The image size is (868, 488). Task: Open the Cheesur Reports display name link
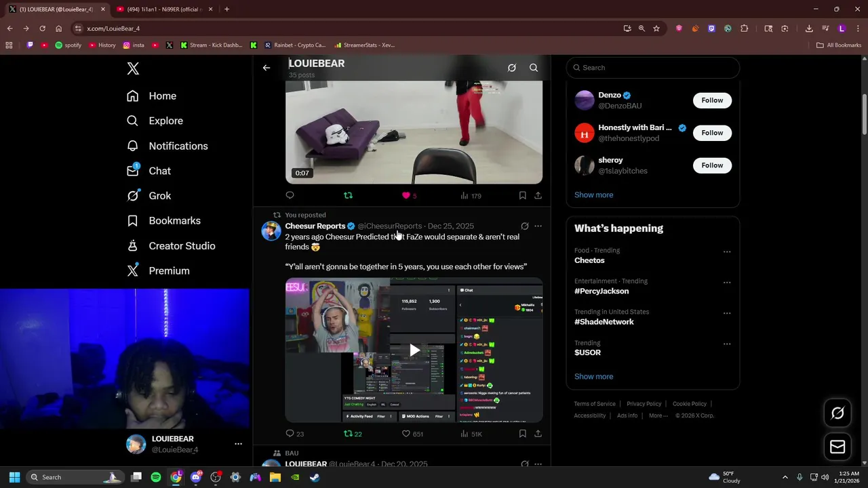[315, 226]
